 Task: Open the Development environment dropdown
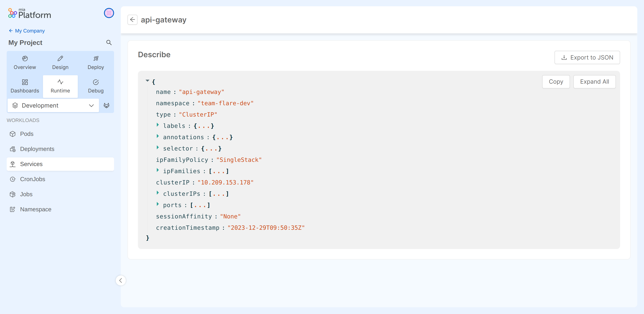pyautogui.click(x=53, y=105)
